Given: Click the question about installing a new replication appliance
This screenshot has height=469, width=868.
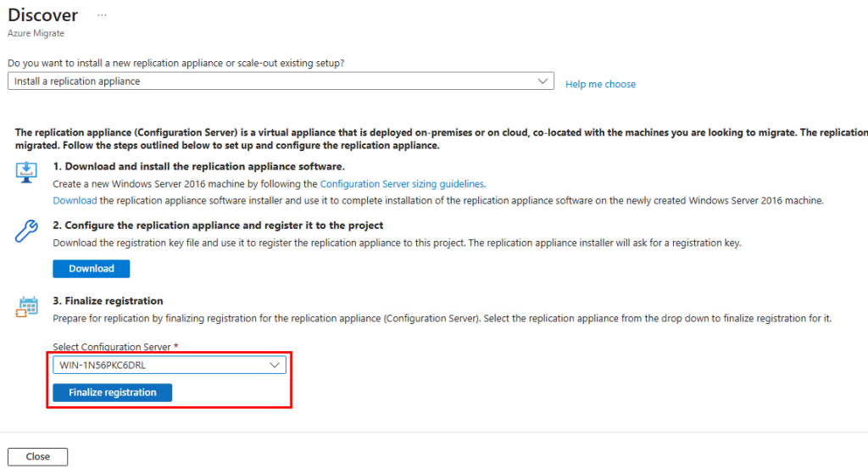Looking at the screenshot, I should pos(176,63).
